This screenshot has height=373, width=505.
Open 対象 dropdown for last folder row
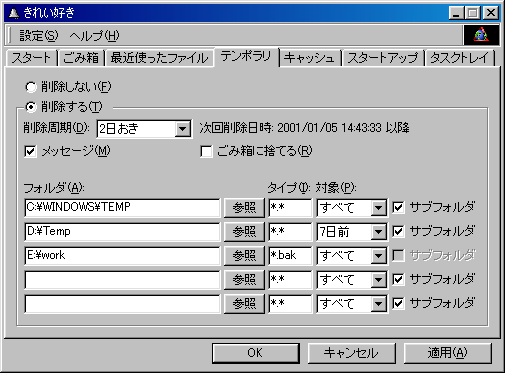[352, 304]
